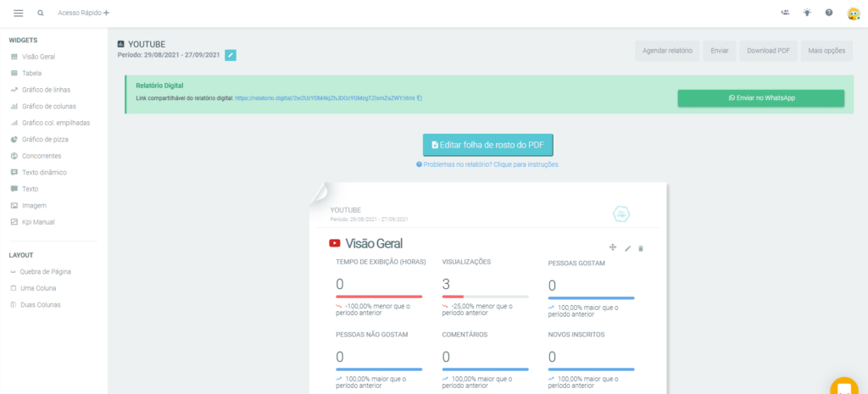Select the Imagem widget
Image resolution: width=868 pixels, height=394 pixels.
coord(28,205)
